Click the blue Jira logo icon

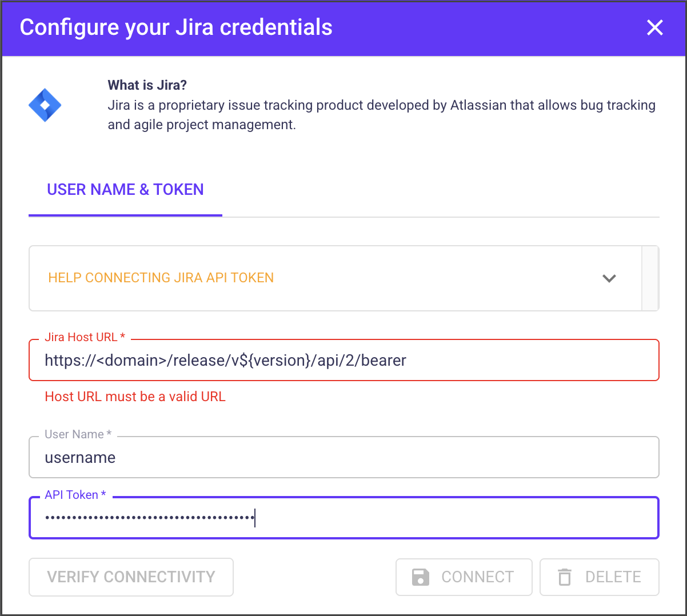click(x=45, y=105)
